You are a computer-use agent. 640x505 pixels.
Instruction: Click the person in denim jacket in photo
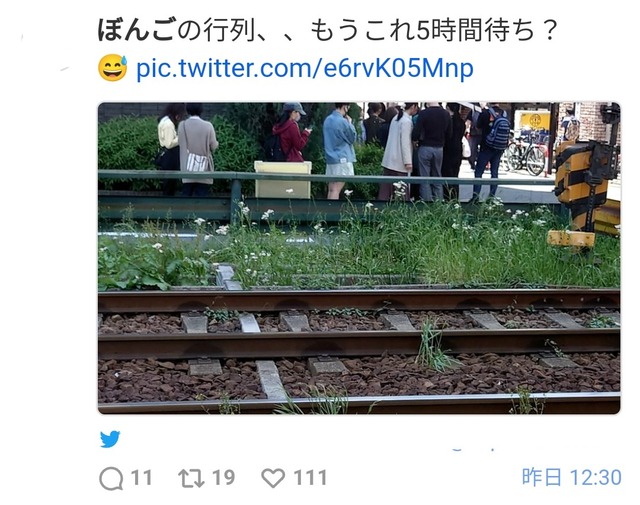(x=340, y=150)
